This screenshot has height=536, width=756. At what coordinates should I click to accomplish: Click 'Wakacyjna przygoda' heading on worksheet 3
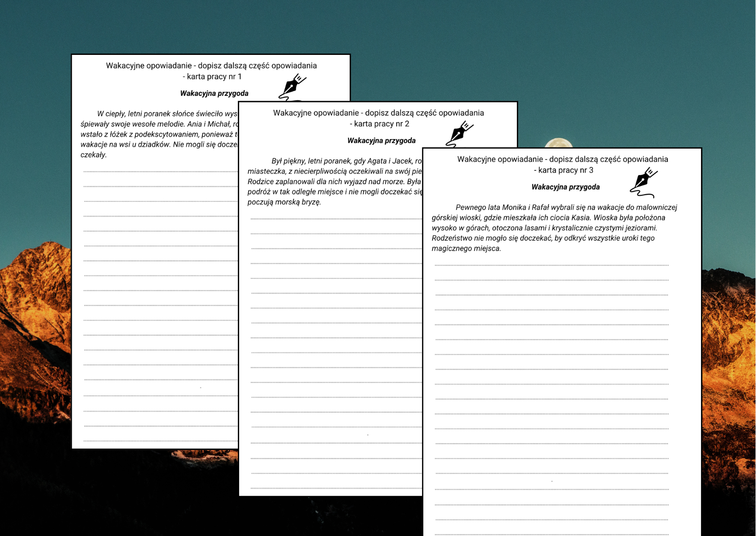(x=565, y=187)
